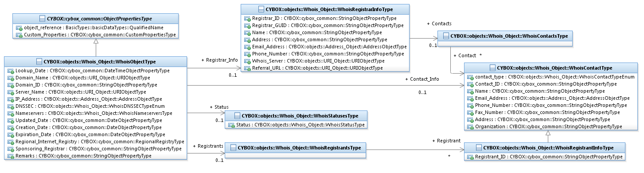Click the property icon beside Domain_ID
The image size is (644, 173).
(11, 85)
